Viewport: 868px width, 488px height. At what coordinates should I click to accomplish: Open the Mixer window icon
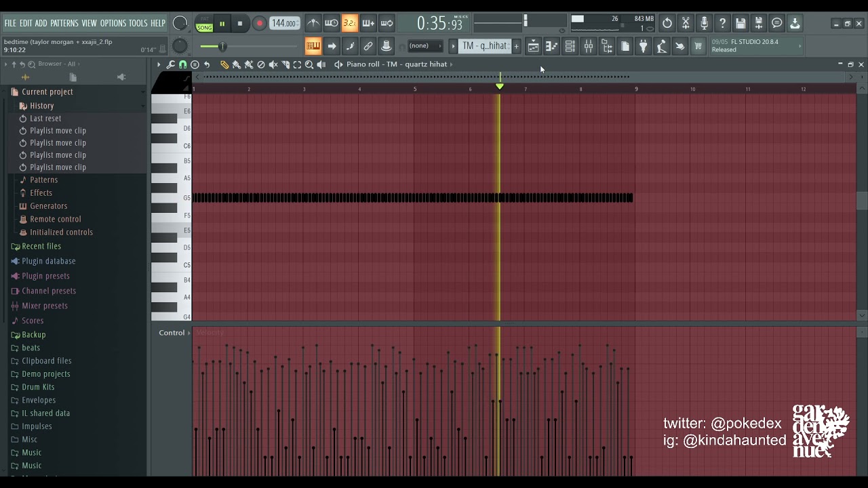(x=588, y=46)
